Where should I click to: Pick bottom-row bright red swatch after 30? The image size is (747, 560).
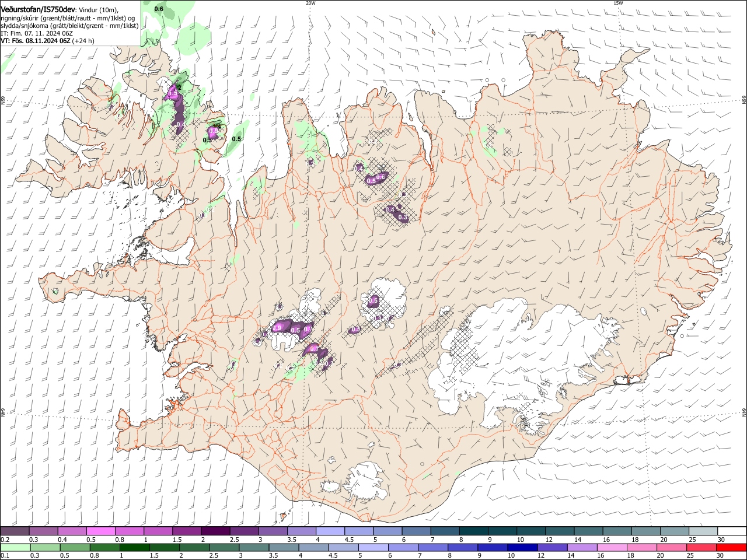tap(731, 547)
